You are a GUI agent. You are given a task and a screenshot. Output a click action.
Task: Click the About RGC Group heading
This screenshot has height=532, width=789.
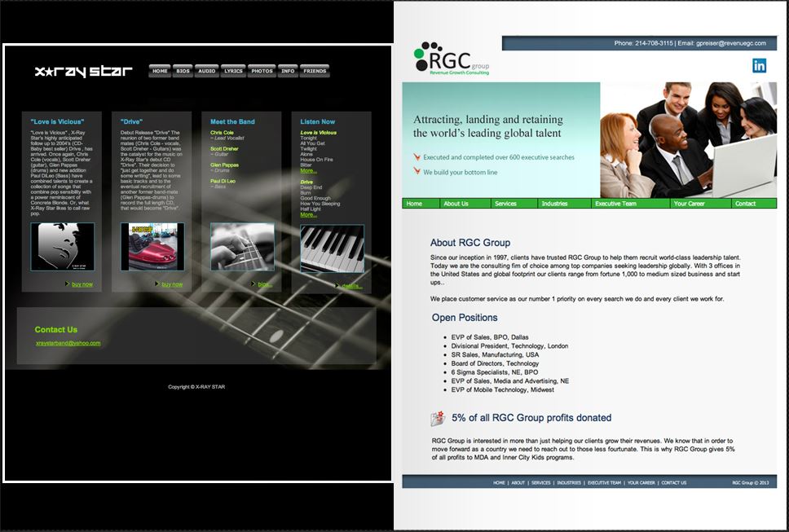click(470, 243)
